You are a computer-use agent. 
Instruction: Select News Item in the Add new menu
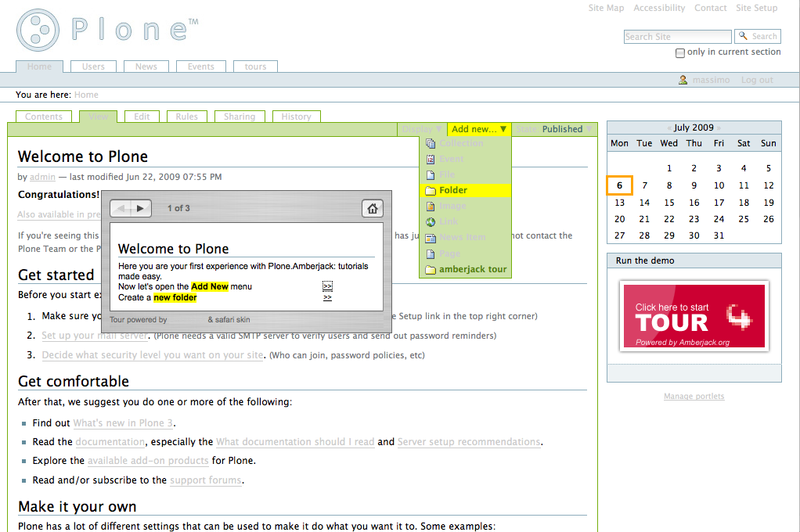click(x=465, y=238)
